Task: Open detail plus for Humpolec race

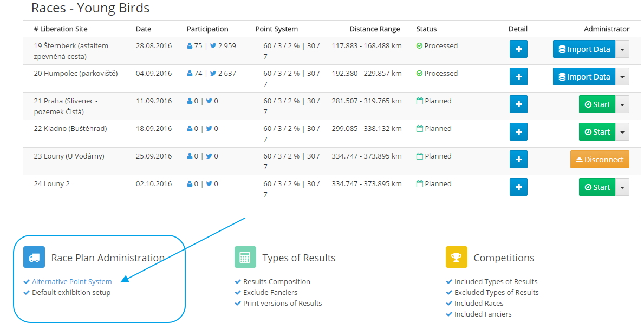Action: 518,77
